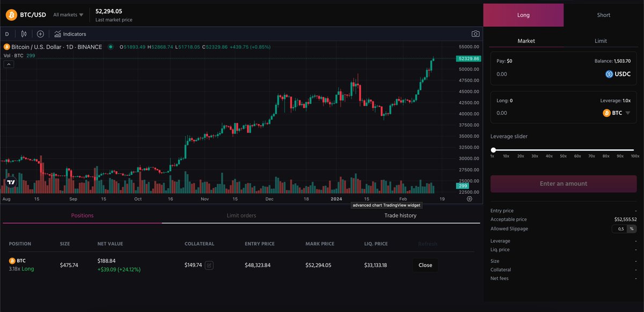This screenshot has height=312, width=644.
Task: Click the net value $188.84 cell
Action: [106, 260]
